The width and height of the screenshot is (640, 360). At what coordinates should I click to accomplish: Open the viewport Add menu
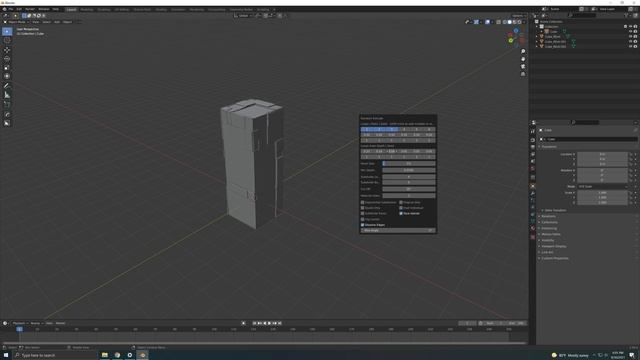[57, 22]
